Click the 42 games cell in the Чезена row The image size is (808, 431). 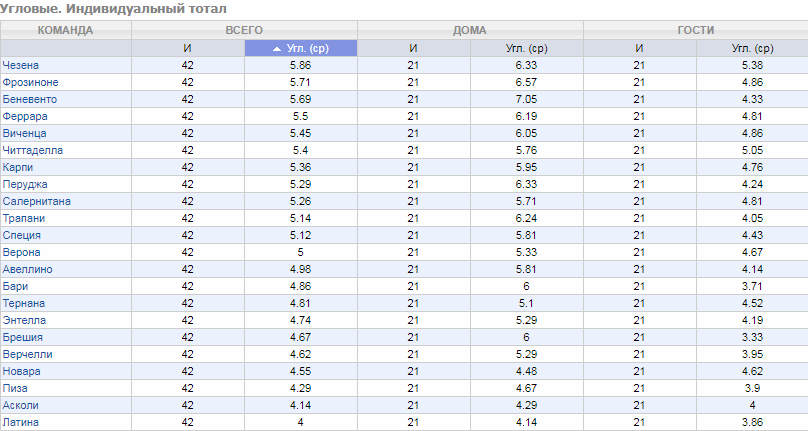[x=188, y=65]
